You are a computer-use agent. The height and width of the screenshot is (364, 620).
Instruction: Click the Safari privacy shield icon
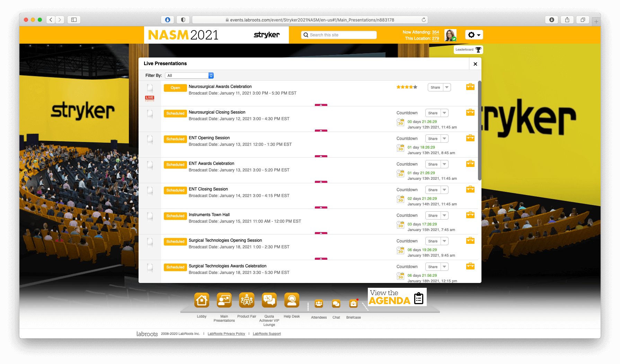pos(183,20)
